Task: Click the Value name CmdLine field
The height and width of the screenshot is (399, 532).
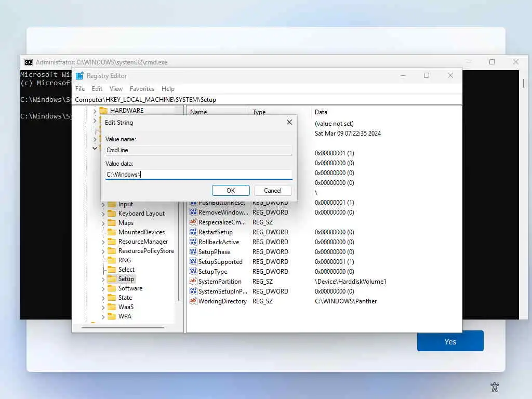Action: click(198, 150)
